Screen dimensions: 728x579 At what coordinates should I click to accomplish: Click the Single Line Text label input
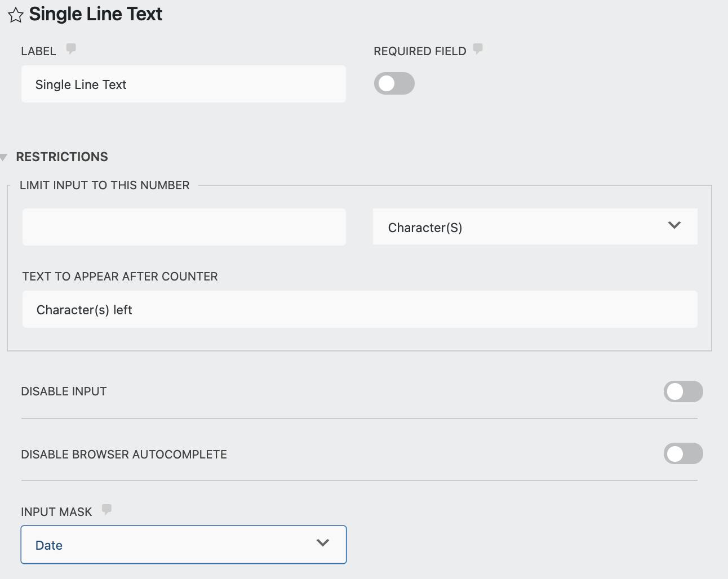pyautogui.click(x=183, y=84)
